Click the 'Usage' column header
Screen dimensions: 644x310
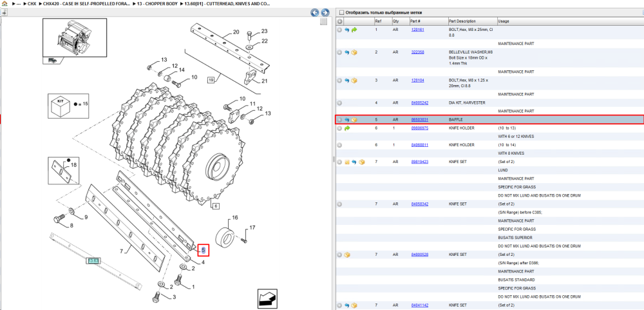pyautogui.click(x=504, y=21)
